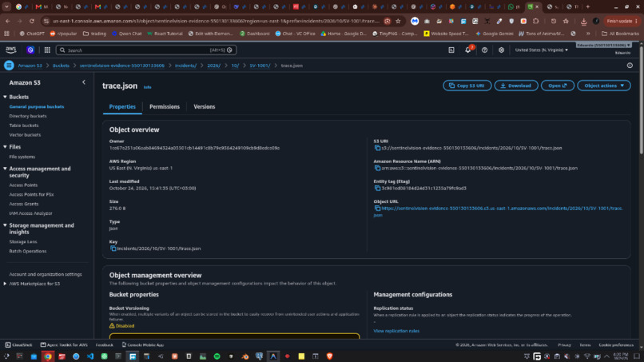
Task: Open the browser tab search dropdown
Action: pos(6,6)
